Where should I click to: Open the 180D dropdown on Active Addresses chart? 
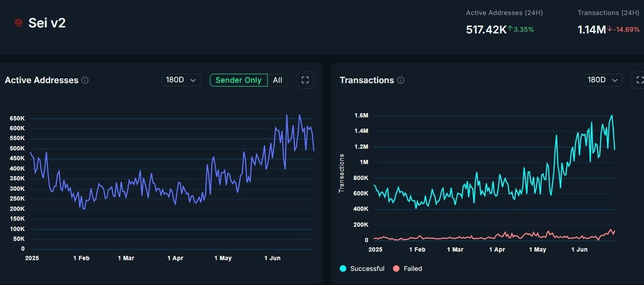(x=181, y=80)
